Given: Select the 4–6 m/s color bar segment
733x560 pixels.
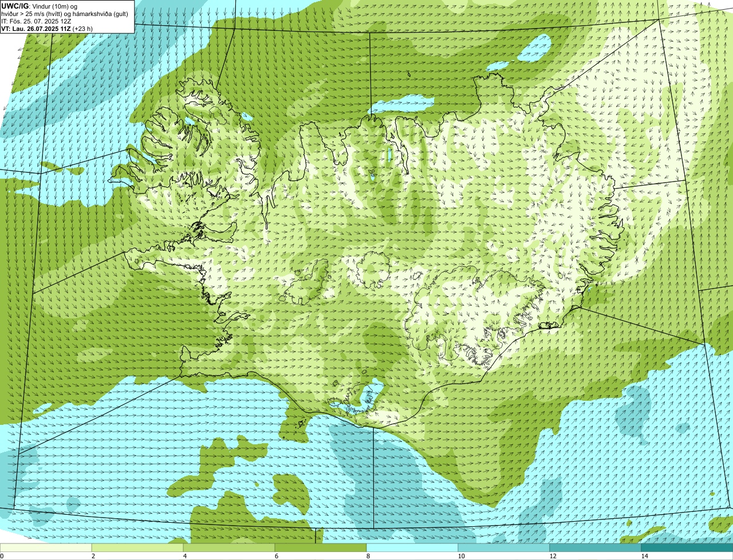Looking at the screenshot, I should point(229,547).
